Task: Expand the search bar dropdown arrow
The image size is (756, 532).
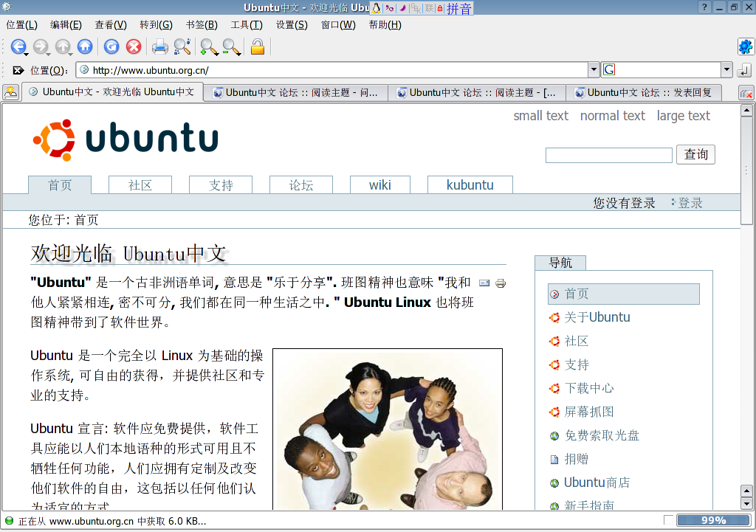Action: (x=727, y=70)
